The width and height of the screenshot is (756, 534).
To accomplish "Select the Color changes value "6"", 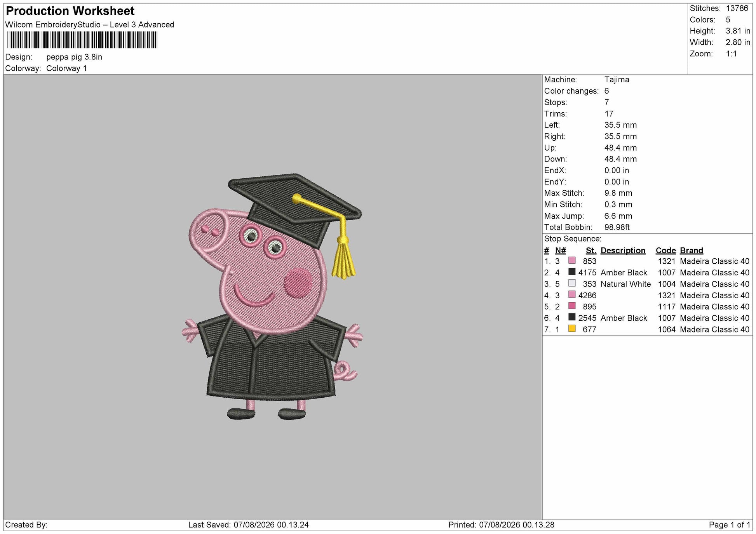I will (607, 91).
